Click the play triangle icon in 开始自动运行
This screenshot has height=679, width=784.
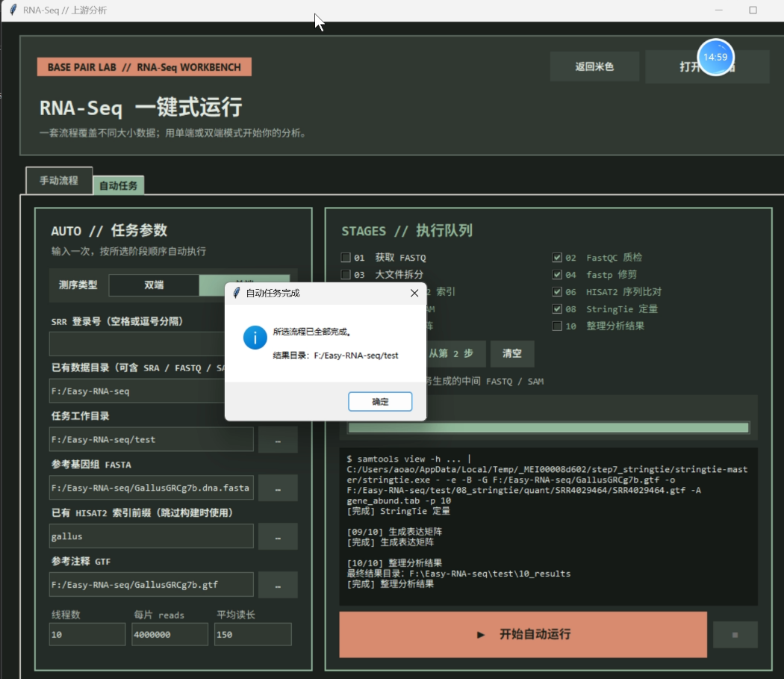pos(481,635)
